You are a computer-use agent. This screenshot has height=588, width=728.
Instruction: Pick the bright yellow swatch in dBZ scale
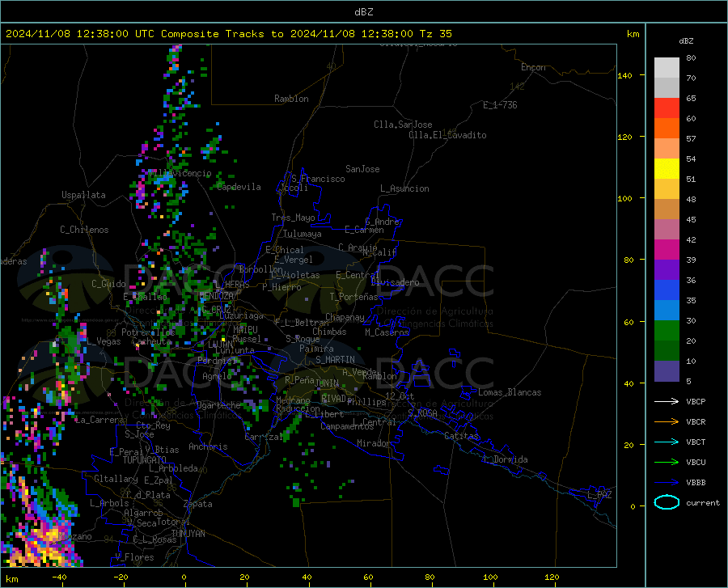click(x=667, y=169)
